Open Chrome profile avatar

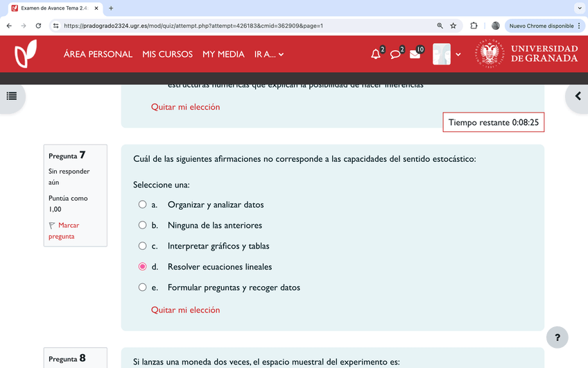click(495, 26)
